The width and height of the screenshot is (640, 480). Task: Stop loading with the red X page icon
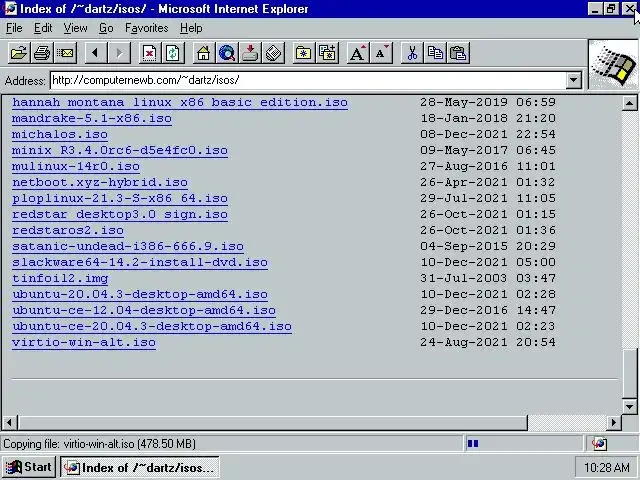[x=149, y=53]
